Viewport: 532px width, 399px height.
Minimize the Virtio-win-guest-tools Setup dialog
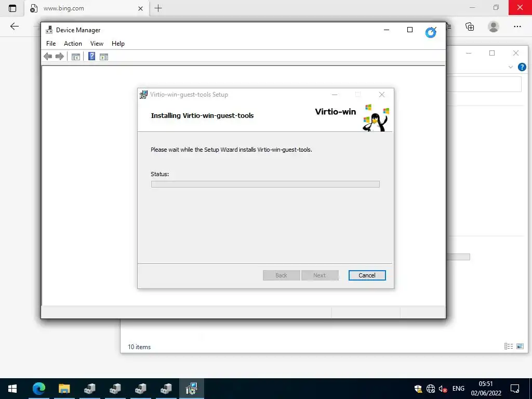[x=335, y=95]
